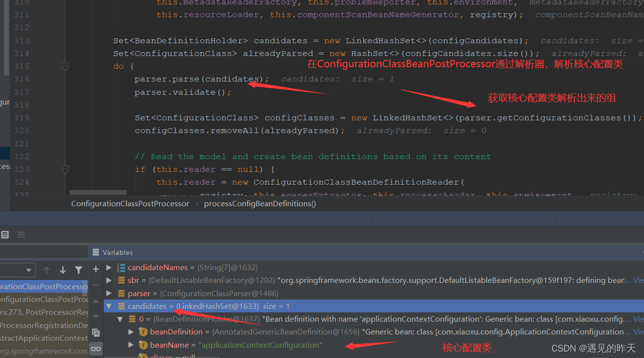
Task: Click the previous frame up arrow
Action: 47,270
